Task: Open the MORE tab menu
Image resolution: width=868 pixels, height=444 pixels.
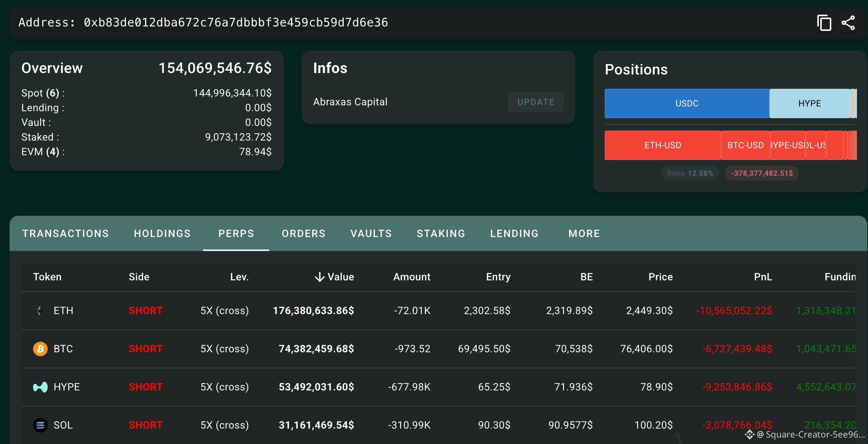Action: [584, 233]
